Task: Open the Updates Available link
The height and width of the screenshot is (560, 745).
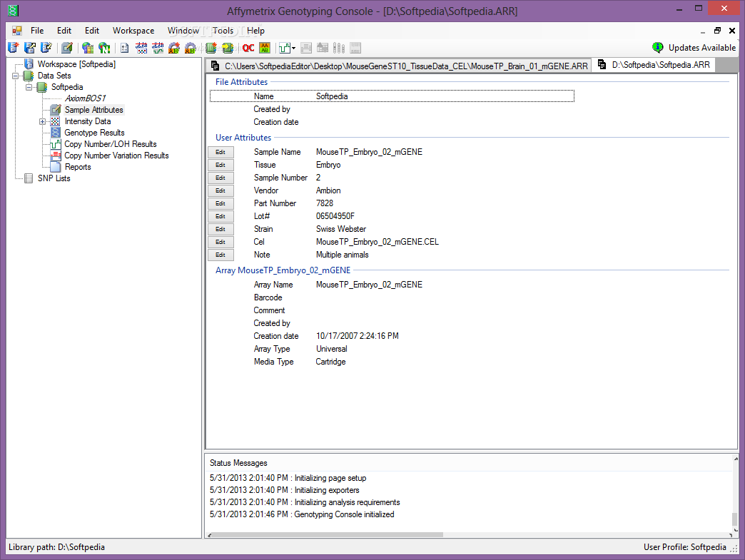Action: [x=701, y=48]
